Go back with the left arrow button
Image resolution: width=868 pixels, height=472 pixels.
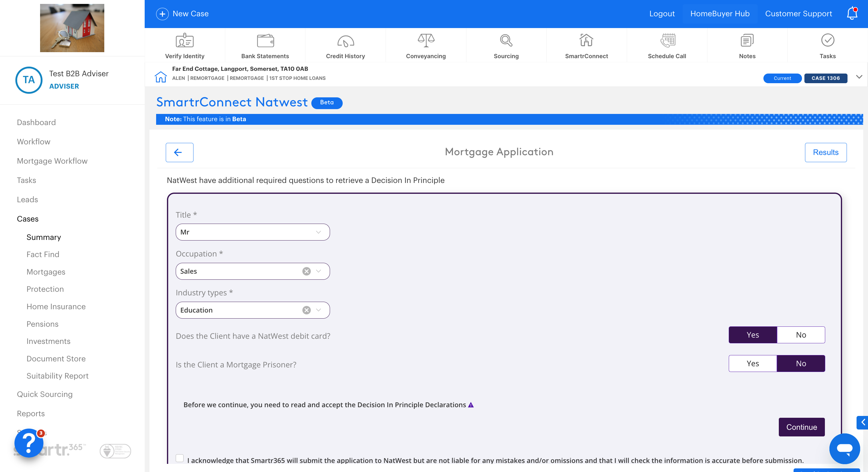tap(179, 152)
